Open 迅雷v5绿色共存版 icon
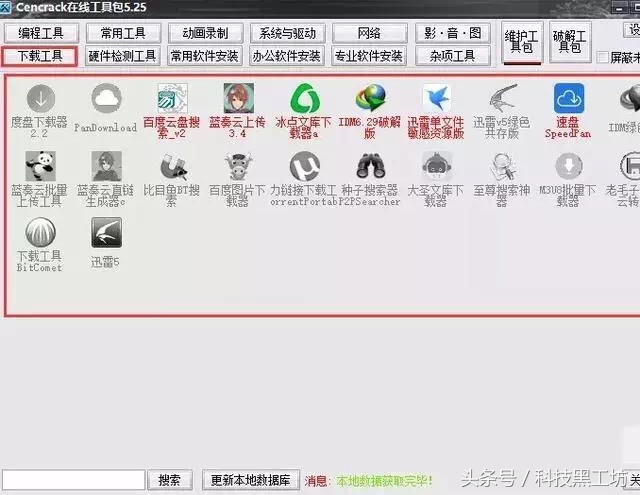 coord(503,98)
